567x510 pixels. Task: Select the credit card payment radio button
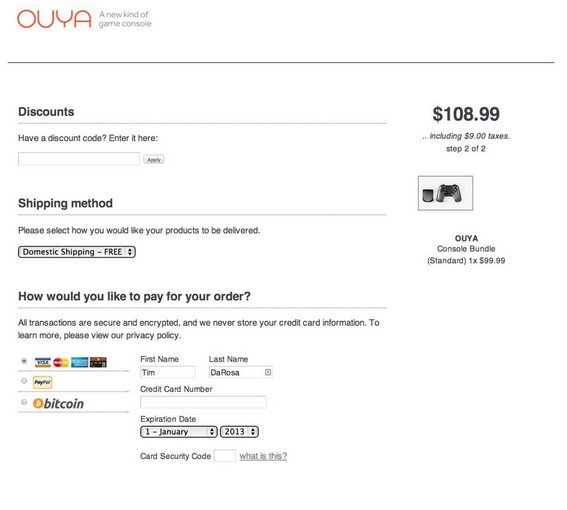pyautogui.click(x=24, y=361)
